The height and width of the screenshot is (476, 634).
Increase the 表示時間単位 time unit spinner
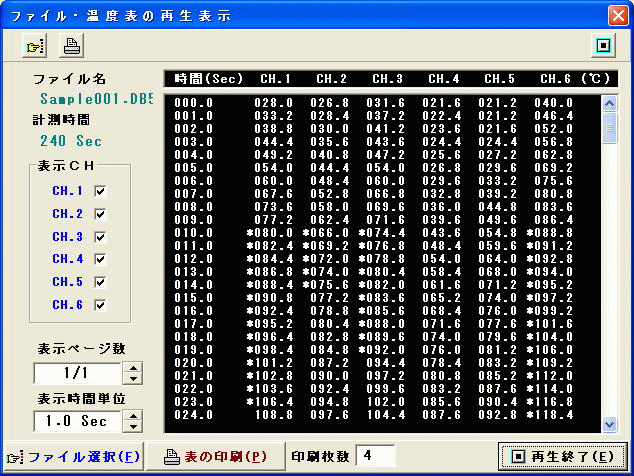click(133, 416)
